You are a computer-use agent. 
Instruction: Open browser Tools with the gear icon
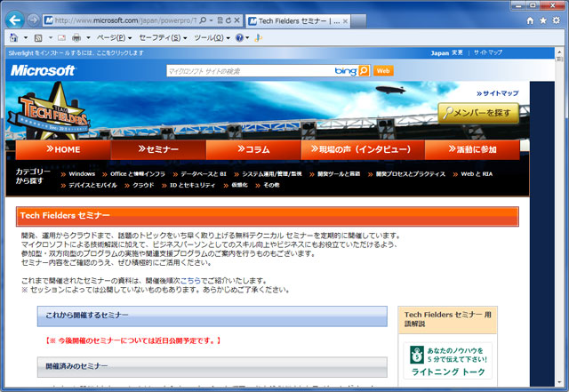click(x=557, y=20)
